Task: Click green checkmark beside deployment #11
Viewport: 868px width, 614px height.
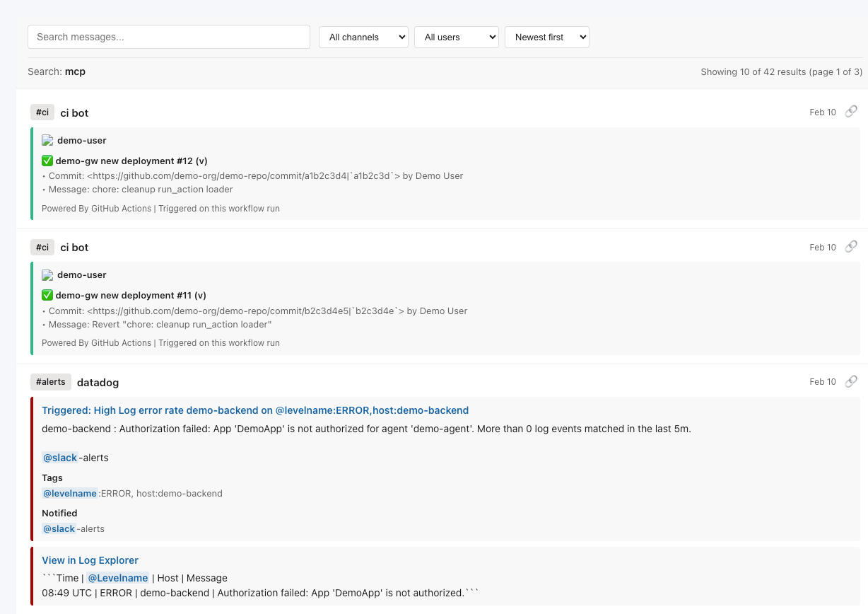Action: 47,295
